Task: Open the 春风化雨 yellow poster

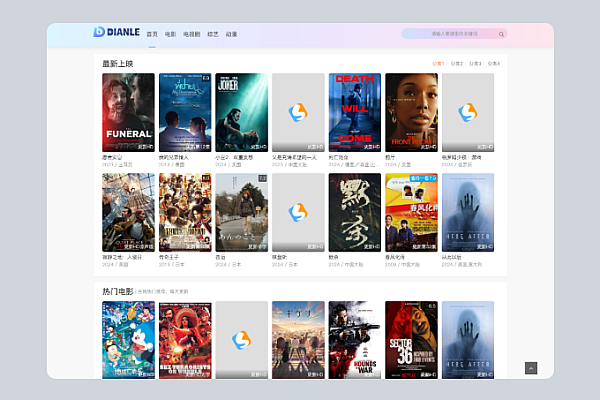Action: (x=411, y=212)
